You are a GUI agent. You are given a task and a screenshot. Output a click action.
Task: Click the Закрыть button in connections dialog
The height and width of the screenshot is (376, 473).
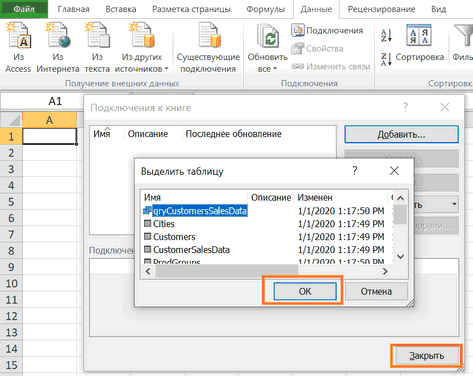click(426, 356)
